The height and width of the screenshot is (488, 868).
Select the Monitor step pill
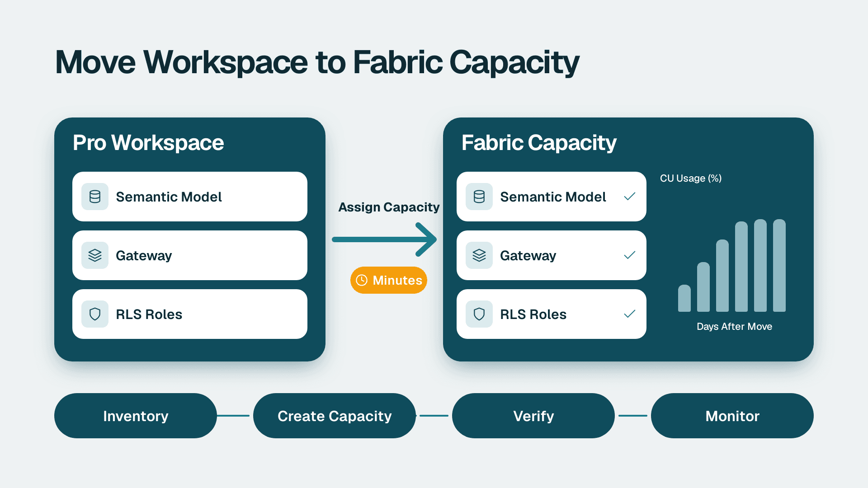(732, 416)
